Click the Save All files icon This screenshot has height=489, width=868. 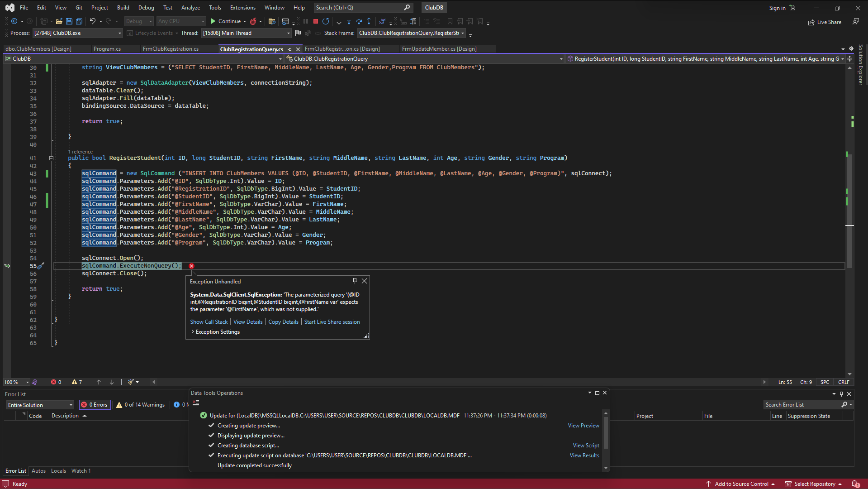pyautogui.click(x=79, y=21)
